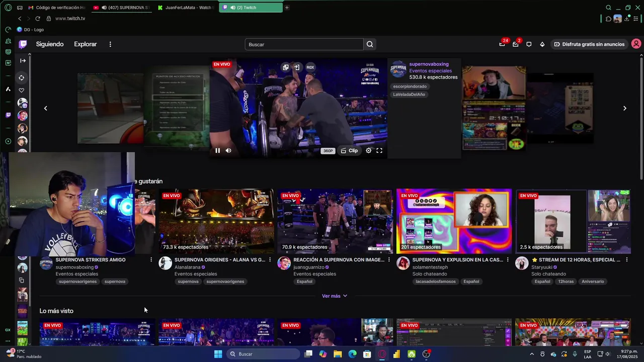
Task: Open Eventos especiales category in carousel
Action: 430,71
